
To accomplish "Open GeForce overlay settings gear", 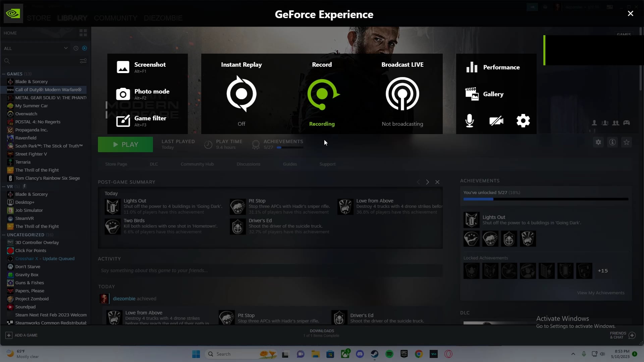I will coord(523,121).
